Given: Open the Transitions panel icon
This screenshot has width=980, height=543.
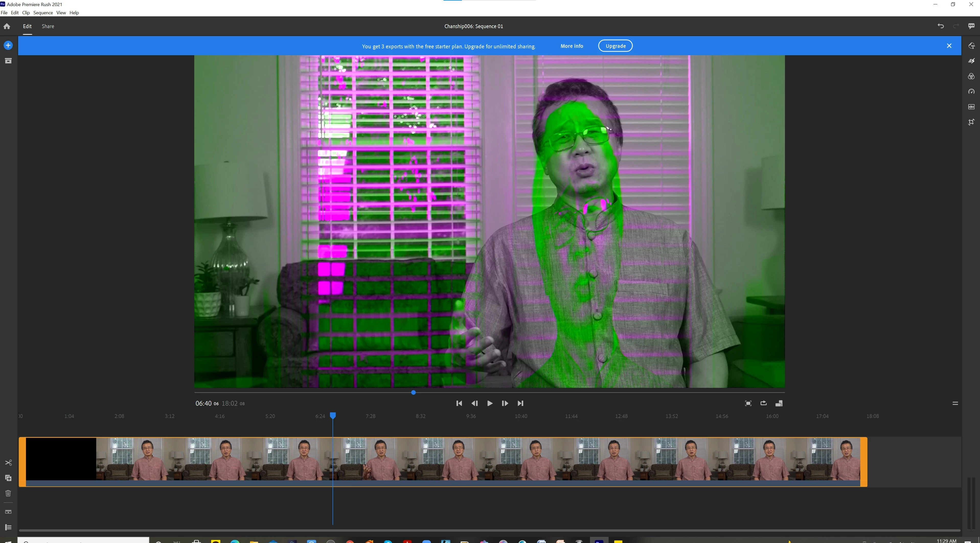Looking at the screenshot, I should point(971,61).
